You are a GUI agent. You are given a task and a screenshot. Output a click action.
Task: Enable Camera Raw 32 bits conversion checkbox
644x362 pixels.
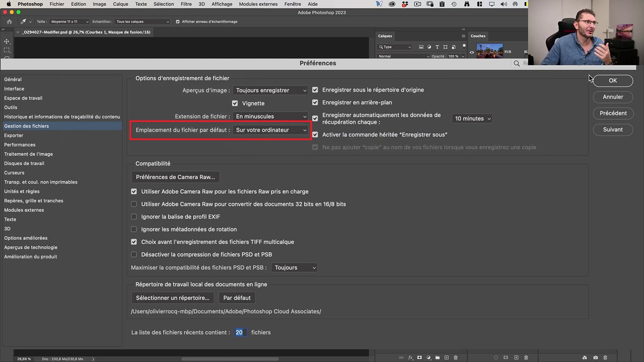[x=134, y=204]
